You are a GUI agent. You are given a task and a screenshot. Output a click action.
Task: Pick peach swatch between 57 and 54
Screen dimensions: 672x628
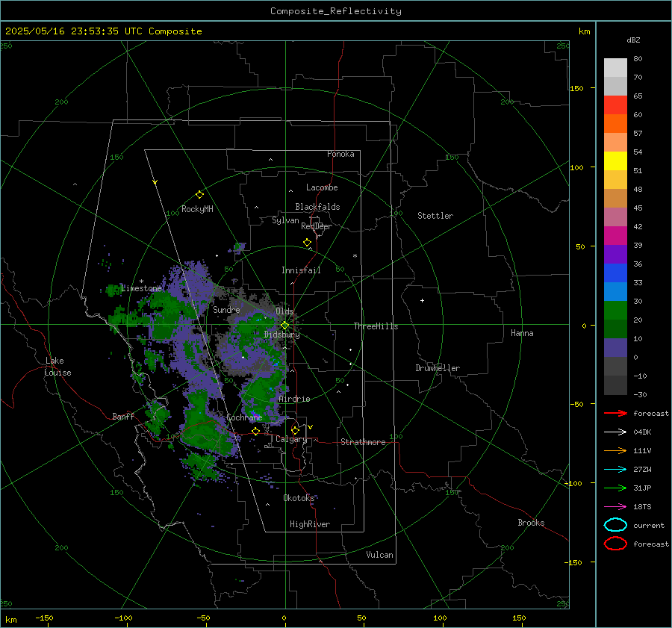tap(615, 143)
